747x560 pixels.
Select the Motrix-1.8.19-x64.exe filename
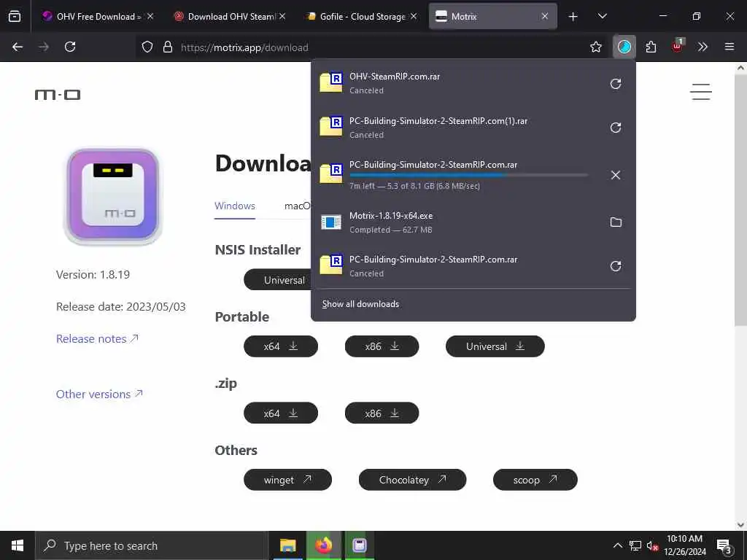click(391, 216)
